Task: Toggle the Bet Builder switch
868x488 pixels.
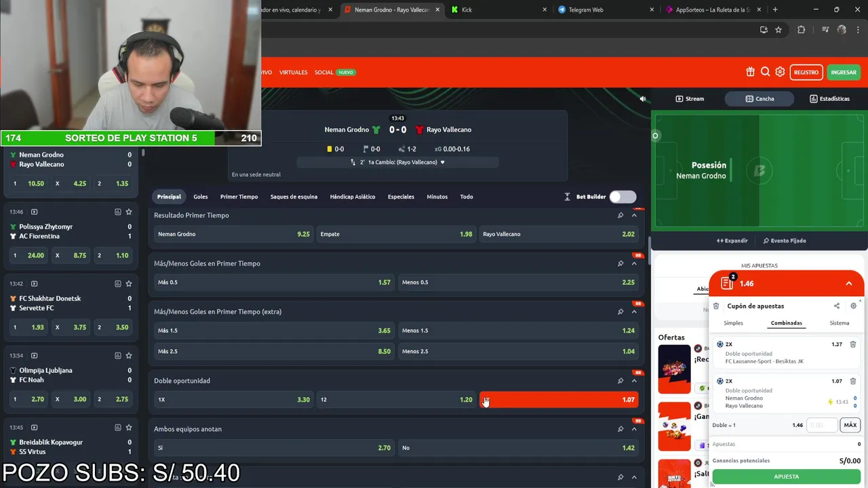Action: 623,197
